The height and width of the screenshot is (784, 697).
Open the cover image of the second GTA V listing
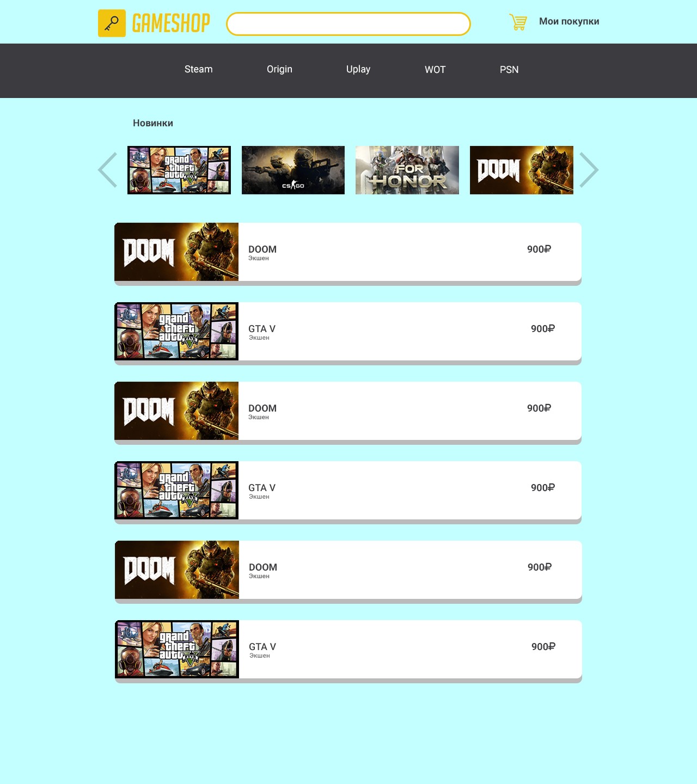(x=176, y=491)
